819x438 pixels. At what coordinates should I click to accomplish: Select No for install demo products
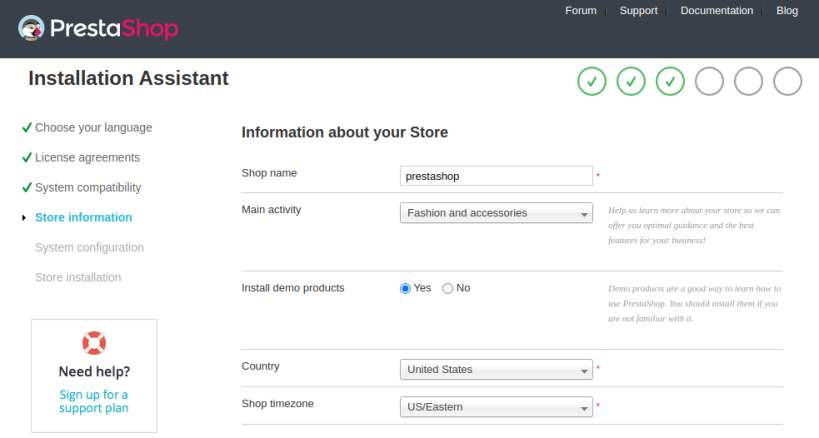pos(448,288)
